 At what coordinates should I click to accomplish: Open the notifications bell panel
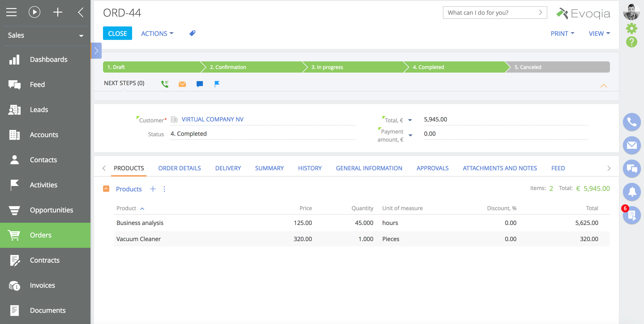[x=631, y=192]
